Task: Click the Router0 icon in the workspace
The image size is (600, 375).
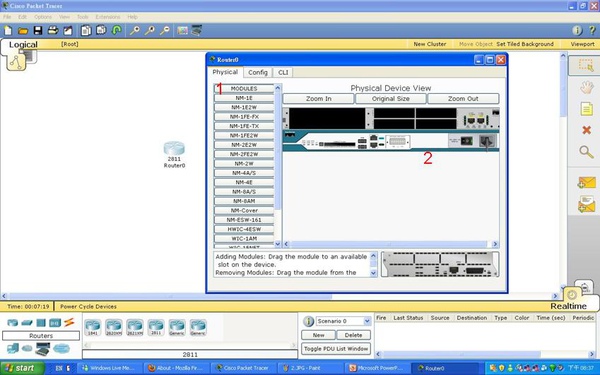Action: coord(174,148)
